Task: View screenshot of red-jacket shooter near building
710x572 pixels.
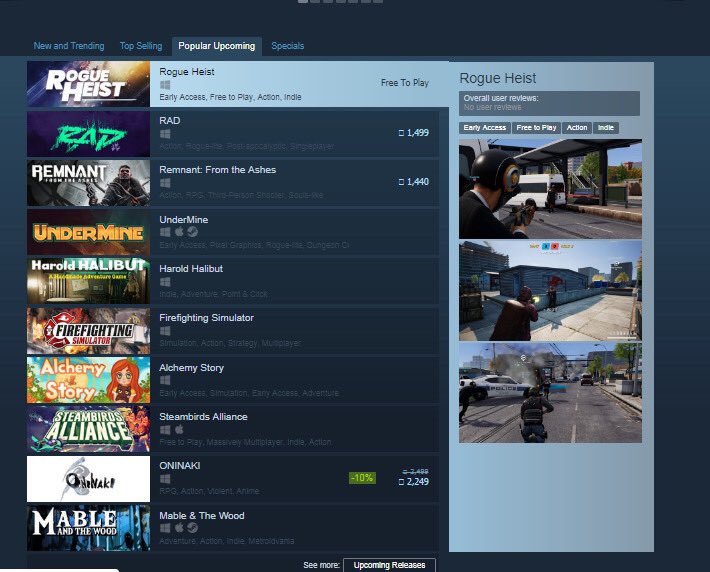Action: [x=550, y=291]
